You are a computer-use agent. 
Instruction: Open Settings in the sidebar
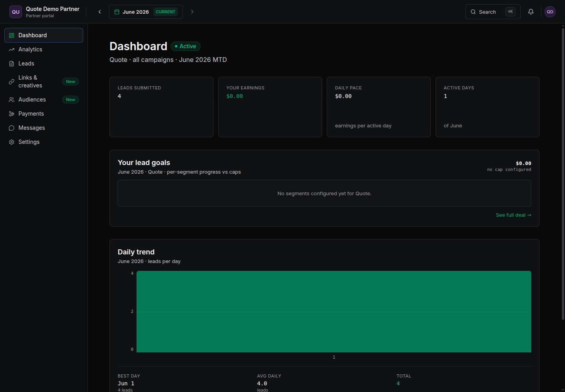44,142
